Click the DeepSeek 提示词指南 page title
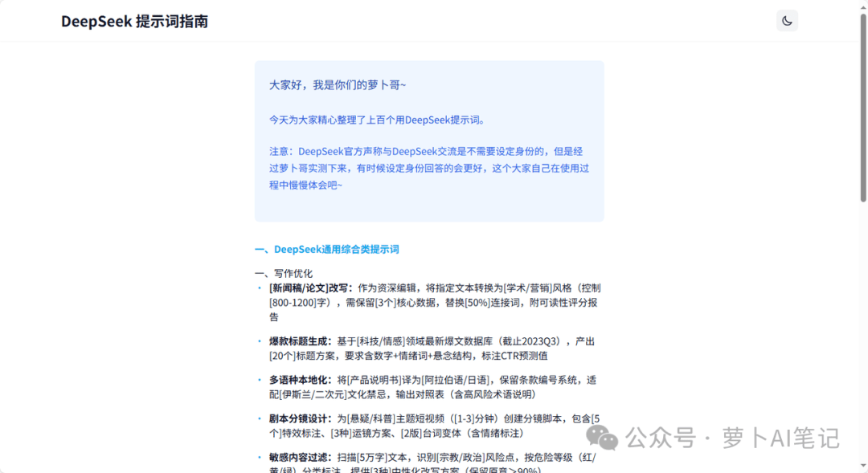This screenshot has height=473, width=868. coord(134,22)
